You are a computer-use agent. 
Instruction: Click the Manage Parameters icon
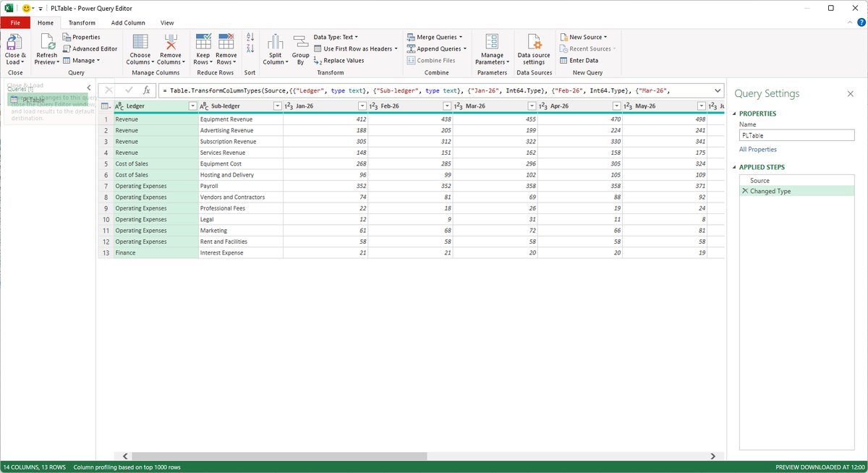pos(492,41)
